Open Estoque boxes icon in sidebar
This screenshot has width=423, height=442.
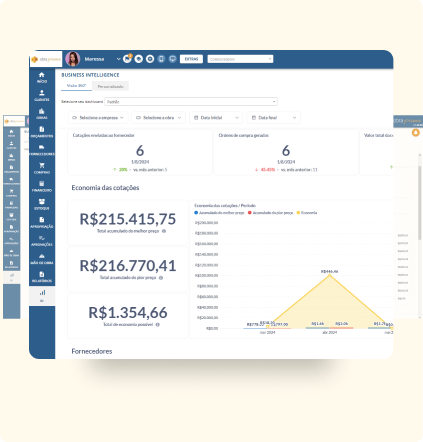42,204
